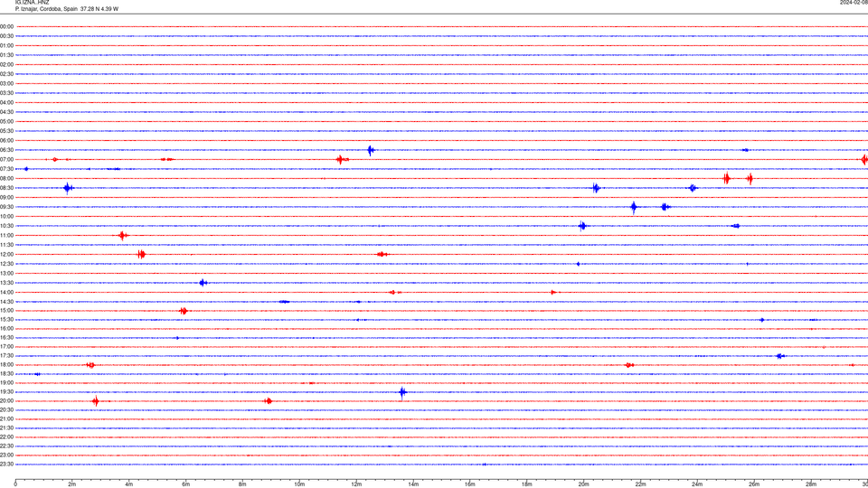Click the large blue event on the 06:30 trace
Image resolution: width=868 pixels, height=488 pixels.
(x=371, y=150)
